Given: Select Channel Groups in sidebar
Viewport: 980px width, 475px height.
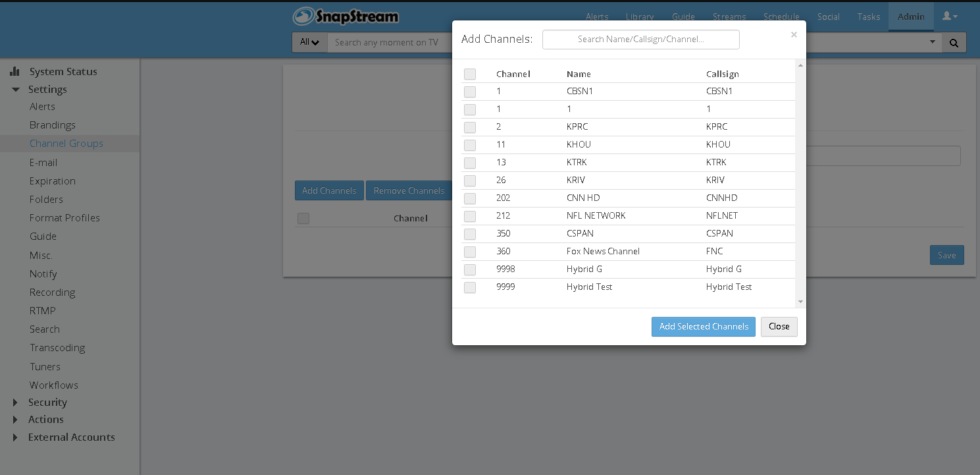Looking at the screenshot, I should (66, 144).
